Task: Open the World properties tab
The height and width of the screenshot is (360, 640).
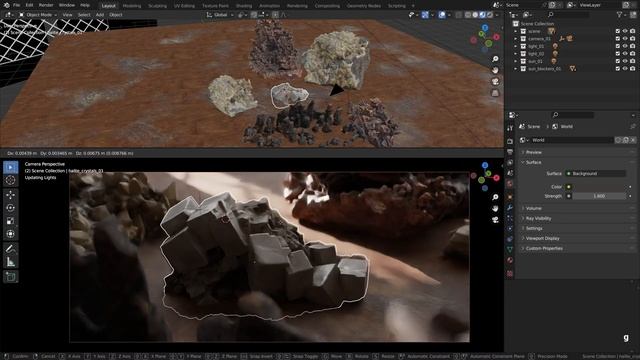Action: pos(510,184)
